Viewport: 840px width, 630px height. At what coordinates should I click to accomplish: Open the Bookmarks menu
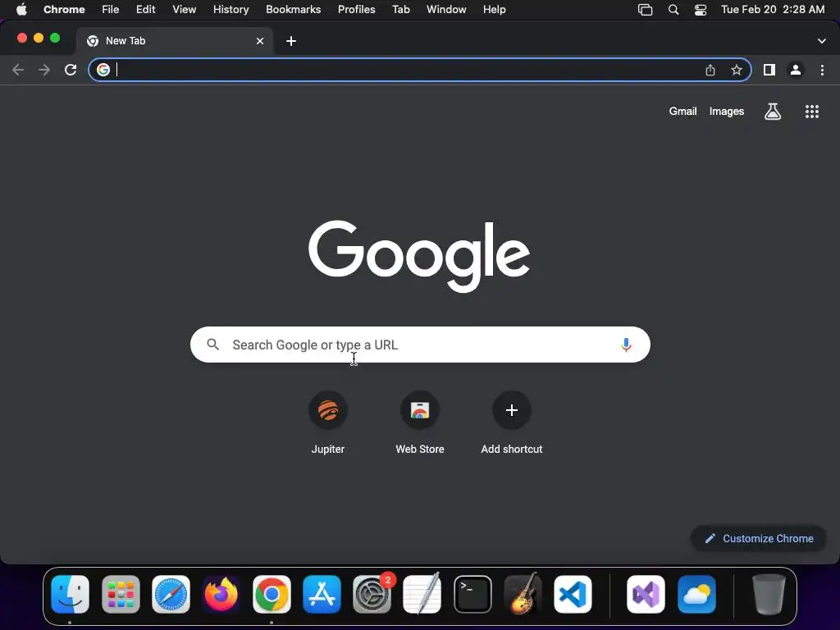point(294,10)
